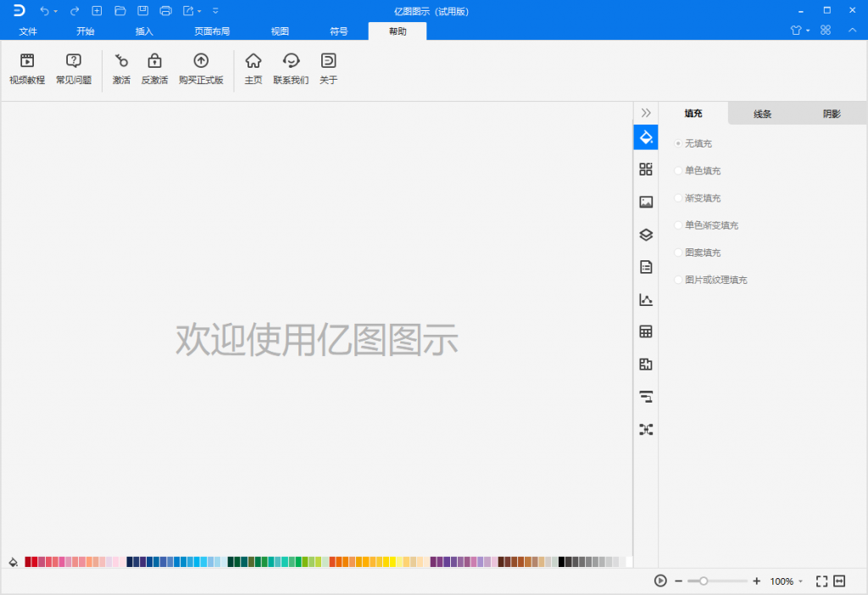Select 无填充 no fill radio
Image resolution: width=868 pixels, height=595 pixels.
[x=678, y=143]
